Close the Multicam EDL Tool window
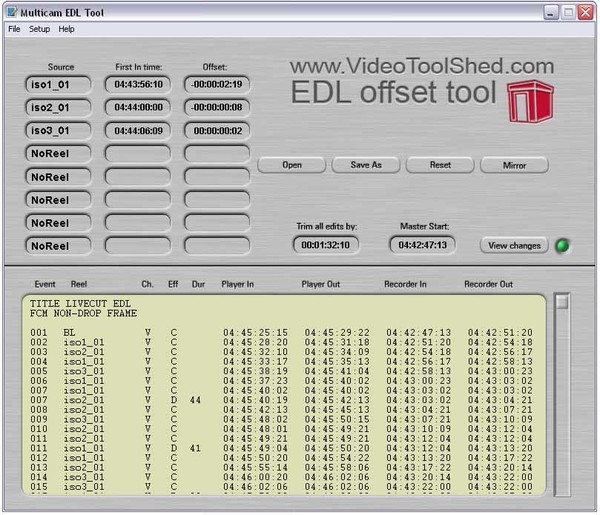The width and height of the screenshot is (600, 515). coord(586,12)
